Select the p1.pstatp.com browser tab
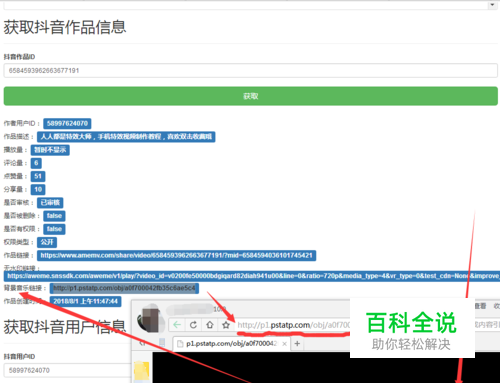 click(x=232, y=344)
